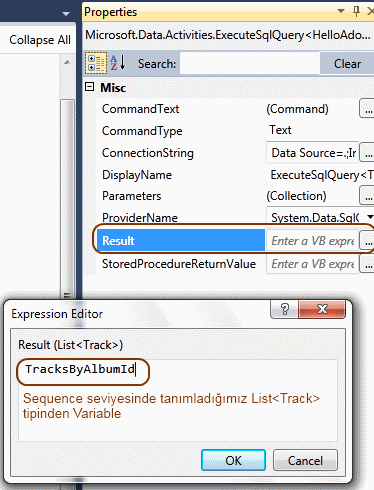Open StoredProcedureReturnValue ellipsis button
The height and width of the screenshot is (490, 374).
pos(367,264)
